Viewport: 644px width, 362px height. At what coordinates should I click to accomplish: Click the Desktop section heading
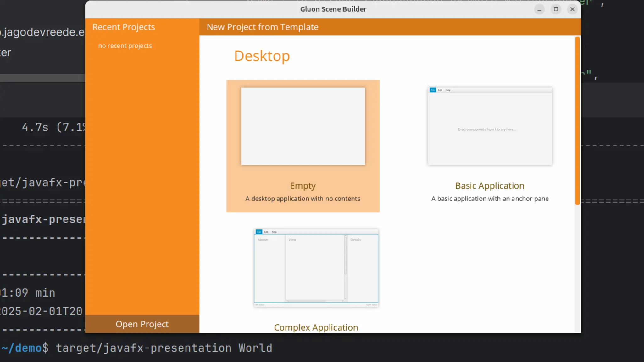tap(262, 56)
